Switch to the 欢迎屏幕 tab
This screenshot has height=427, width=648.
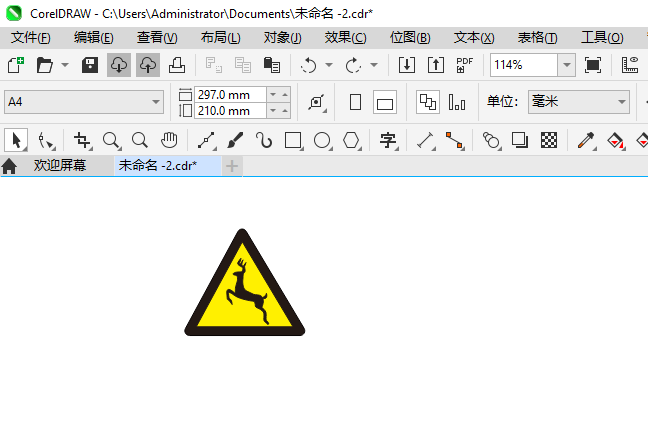pyautogui.click(x=60, y=165)
